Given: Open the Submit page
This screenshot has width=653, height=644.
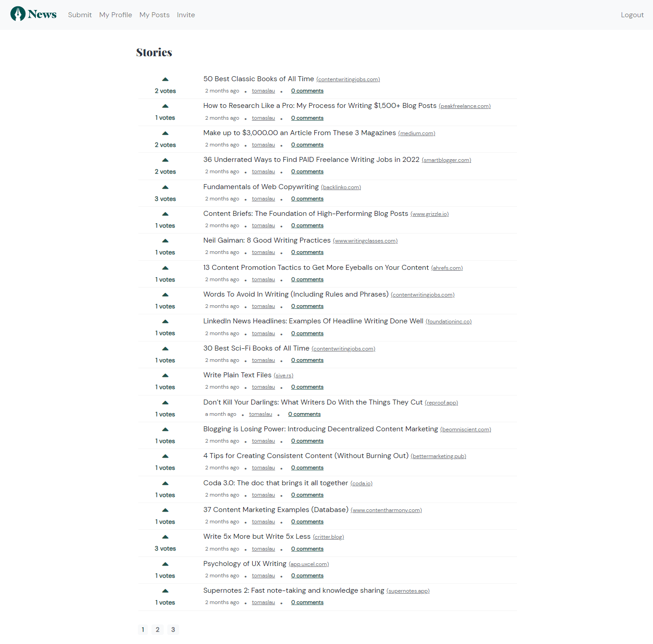Looking at the screenshot, I should coord(80,15).
